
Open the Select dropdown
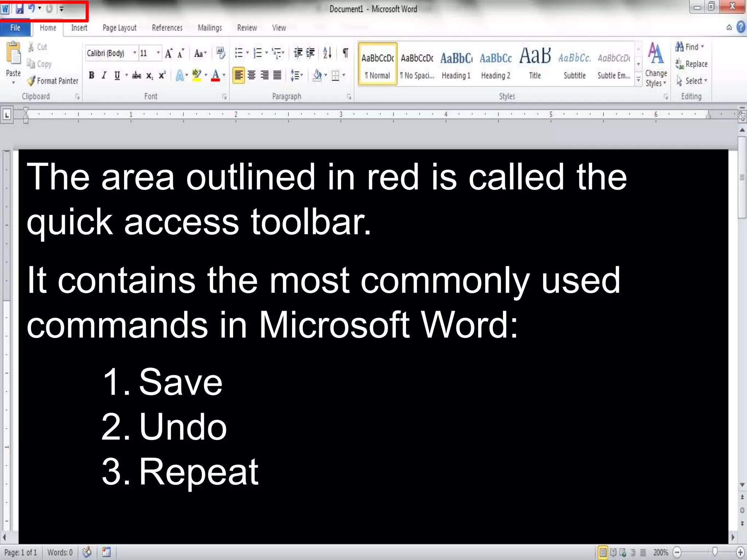pos(692,81)
